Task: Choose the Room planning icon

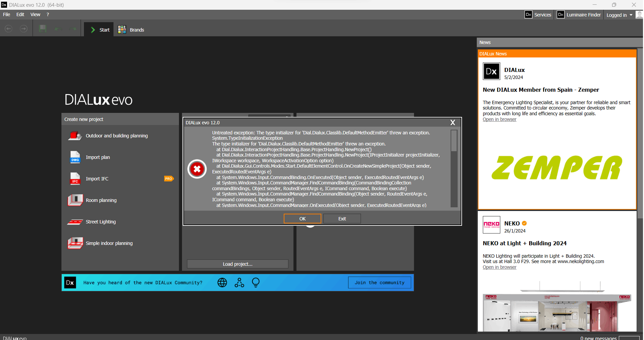Action: coord(75,200)
